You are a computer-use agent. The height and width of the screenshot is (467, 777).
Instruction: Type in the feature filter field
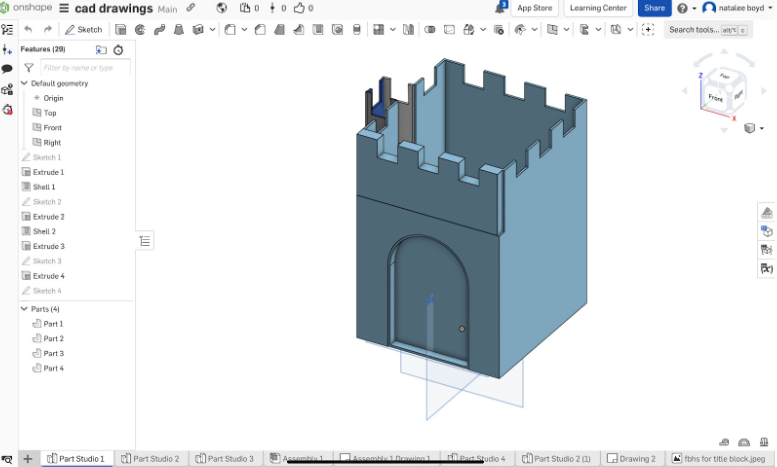pos(84,68)
